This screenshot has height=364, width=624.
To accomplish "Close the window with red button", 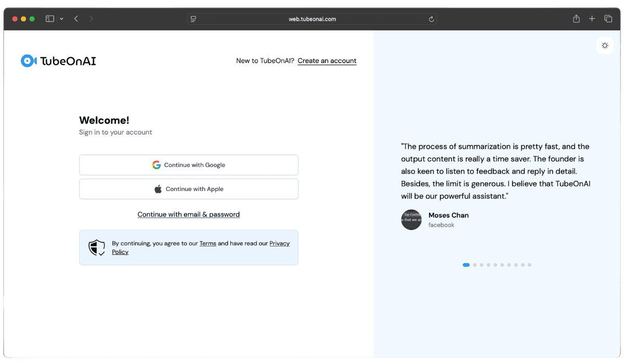I will pyautogui.click(x=15, y=19).
